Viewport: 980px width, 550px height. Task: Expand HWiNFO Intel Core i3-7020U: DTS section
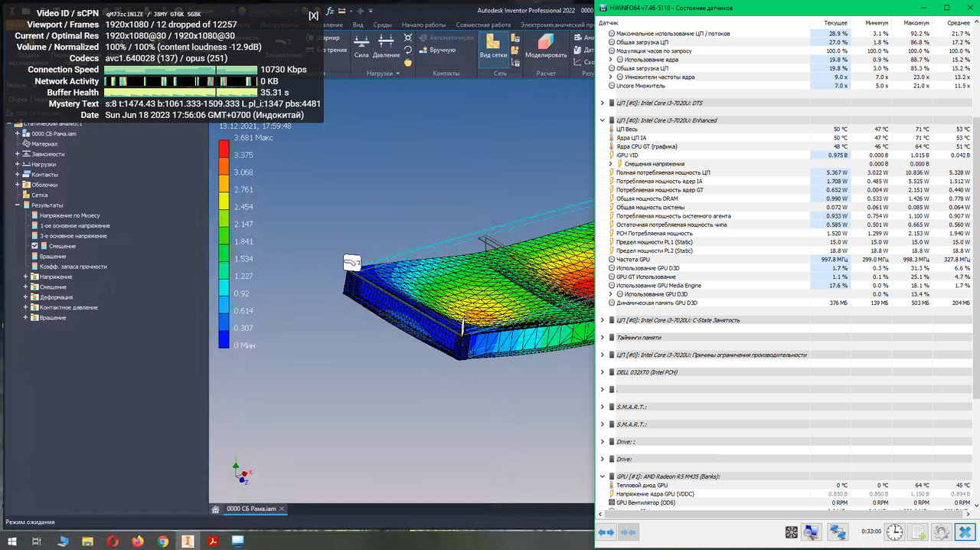[603, 103]
